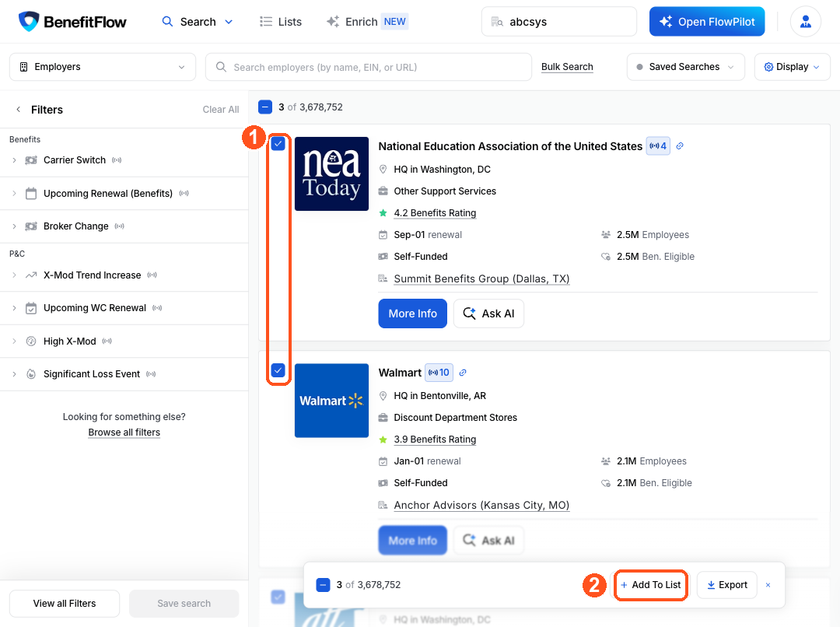Click the signal badge 10 next to Walmart
840x627 pixels.
tap(439, 373)
